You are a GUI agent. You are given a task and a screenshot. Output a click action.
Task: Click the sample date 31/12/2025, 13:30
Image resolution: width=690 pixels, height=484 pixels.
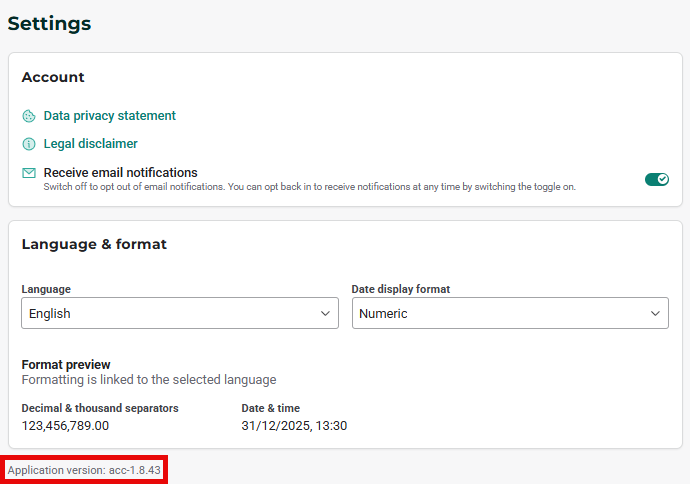(294, 426)
